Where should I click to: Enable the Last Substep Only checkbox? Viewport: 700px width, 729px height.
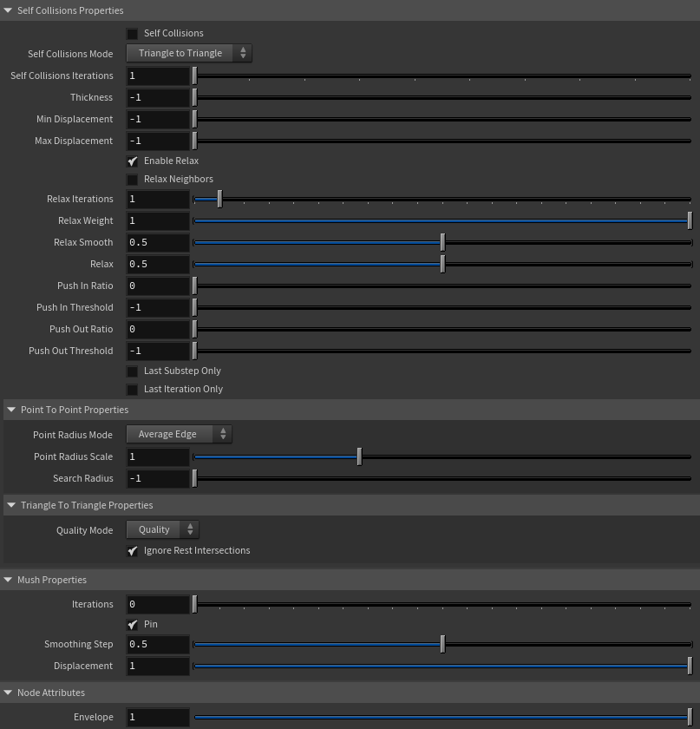[x=133, y=371]
